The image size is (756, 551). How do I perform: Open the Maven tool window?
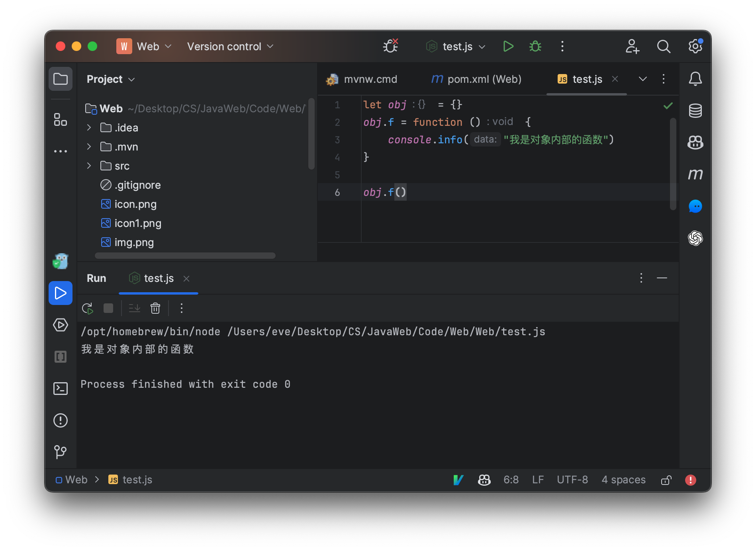click(695, 174)
